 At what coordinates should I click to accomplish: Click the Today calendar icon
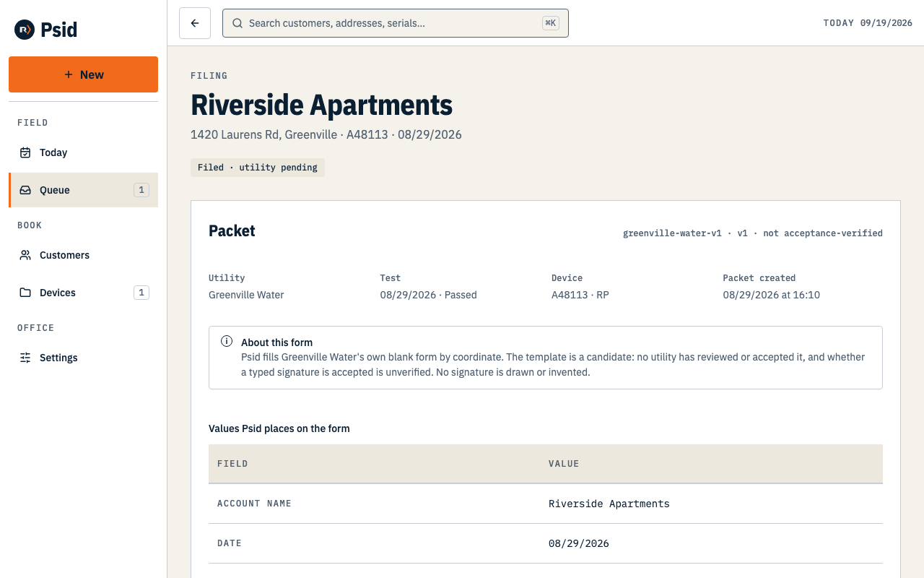point(25,152)
